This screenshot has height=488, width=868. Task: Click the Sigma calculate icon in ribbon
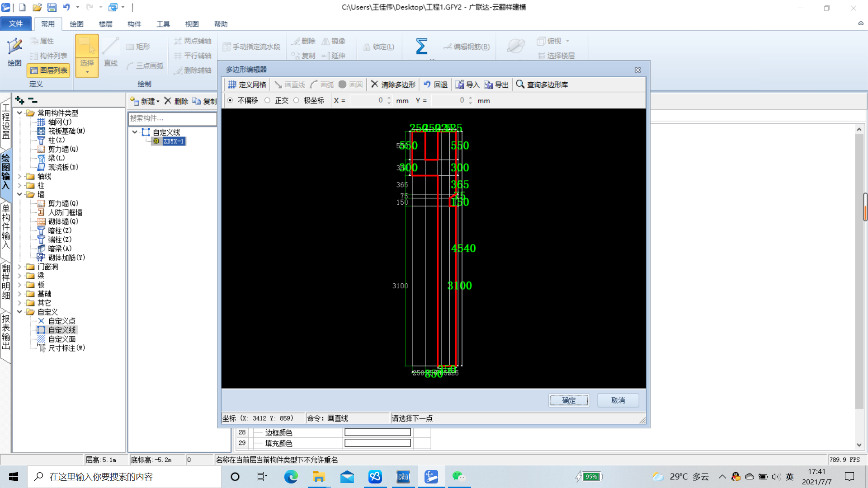tap(421, 46)
